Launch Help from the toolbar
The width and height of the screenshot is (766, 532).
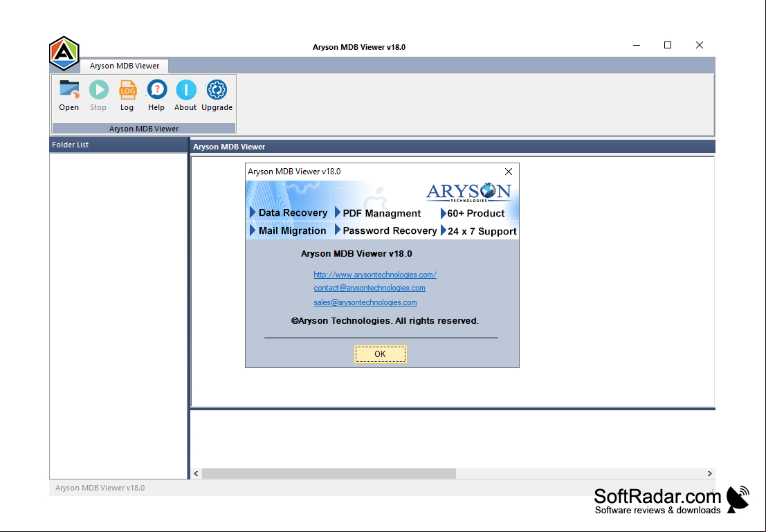tap(157, 90)
